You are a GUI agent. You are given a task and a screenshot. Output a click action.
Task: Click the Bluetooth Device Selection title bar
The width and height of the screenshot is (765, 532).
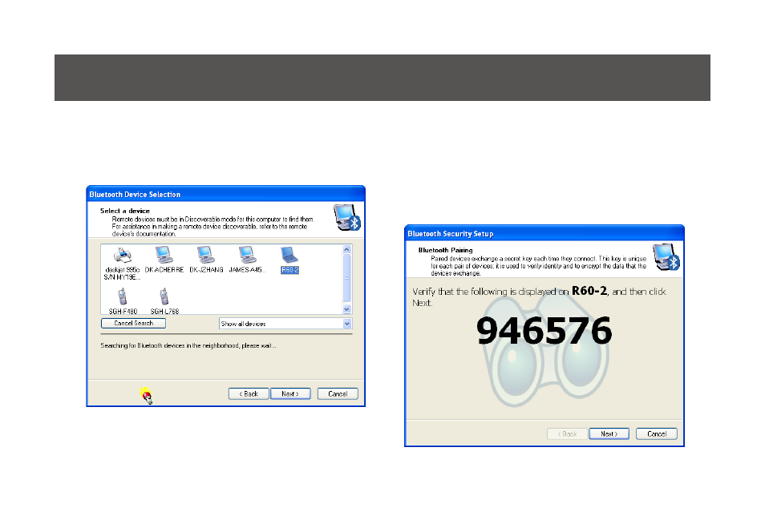click(225, 194)
